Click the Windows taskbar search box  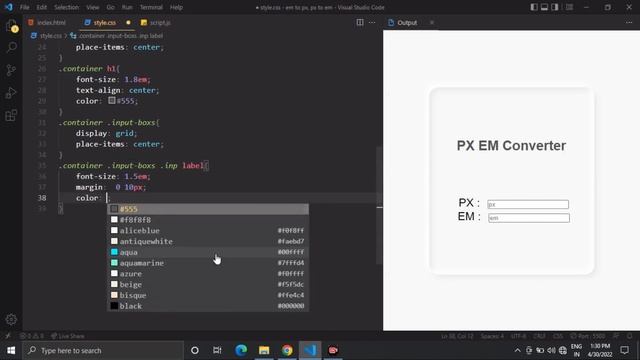pos(103,350)
